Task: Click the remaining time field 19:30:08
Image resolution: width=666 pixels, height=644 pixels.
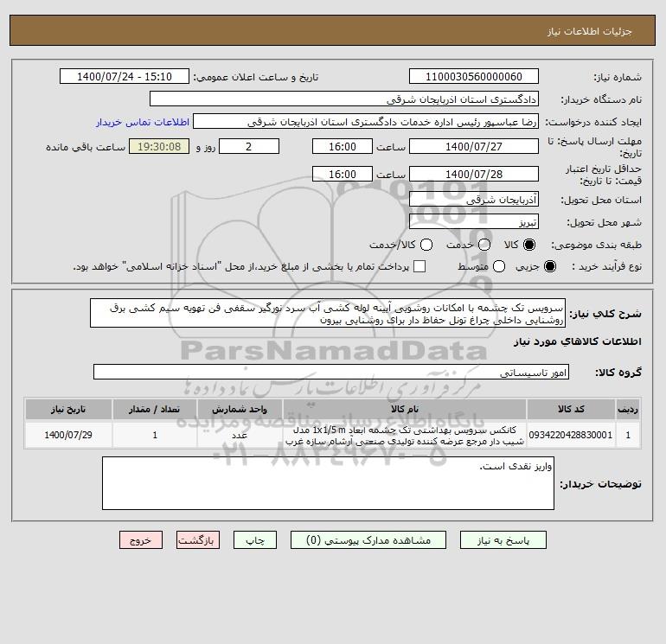Action: point(159,146)
